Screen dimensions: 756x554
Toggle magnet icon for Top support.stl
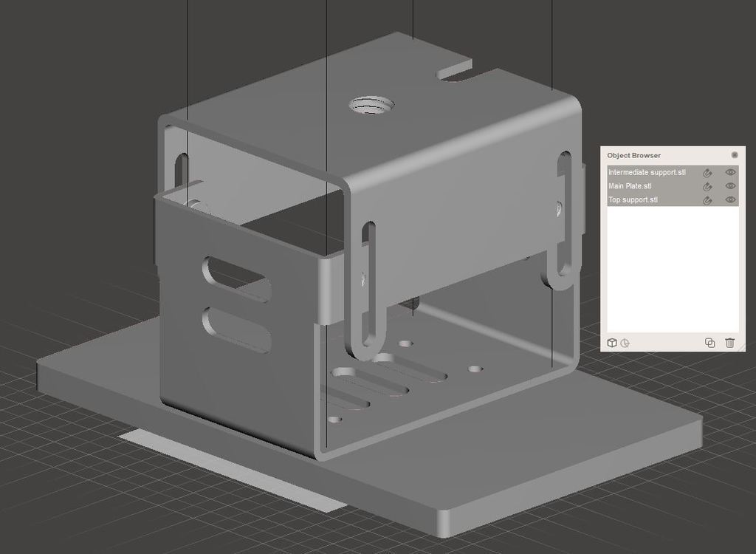(707, 199)
